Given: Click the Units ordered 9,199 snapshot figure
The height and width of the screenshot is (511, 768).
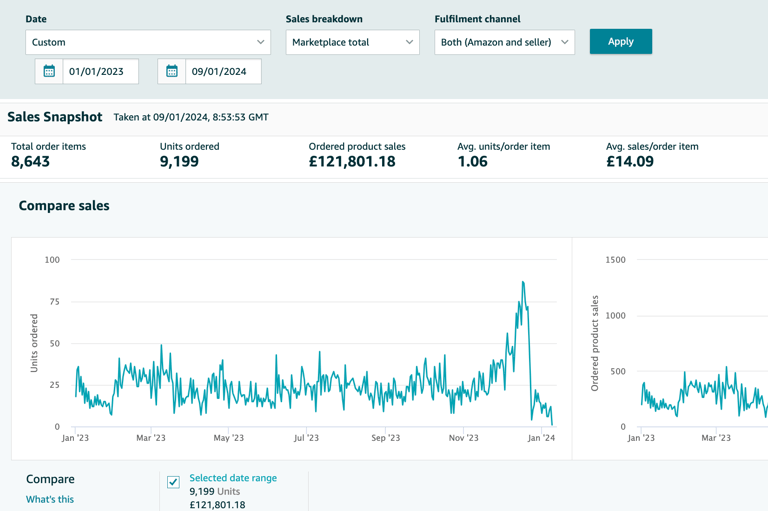Looking at the screenshot, I should pos(179,162).
